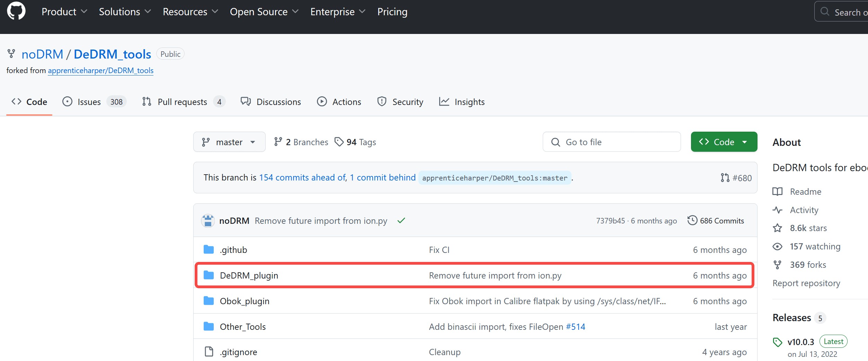Open the Issues tab
Screen dimensions: 868x361
(94, 102)
